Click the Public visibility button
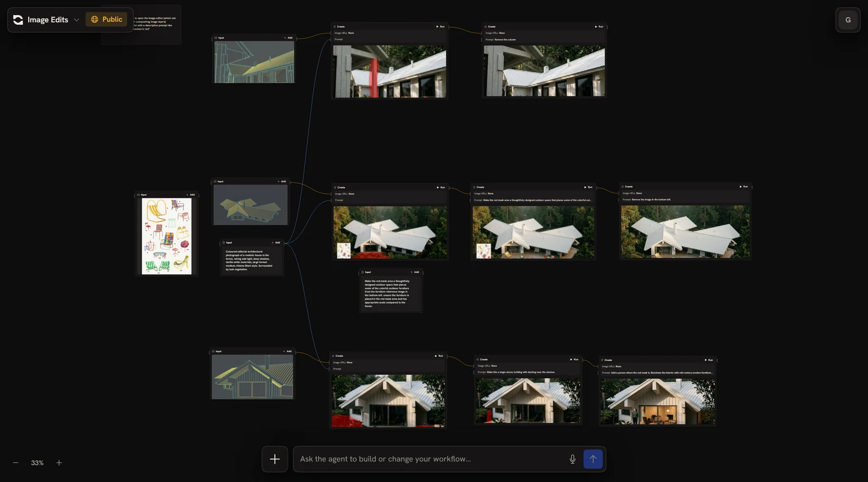The height and width of the screenshot is (482, 868). pyautogui.click(x=106, y=20)
